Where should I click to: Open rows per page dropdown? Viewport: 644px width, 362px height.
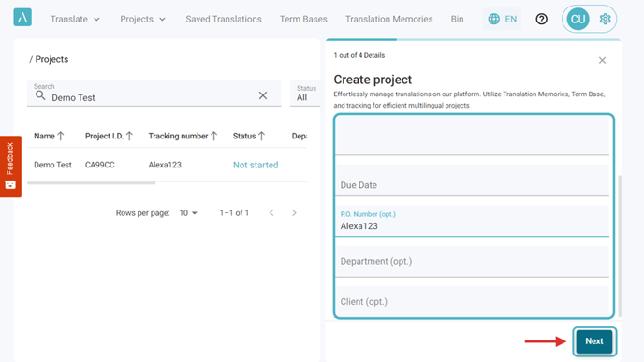188,213
